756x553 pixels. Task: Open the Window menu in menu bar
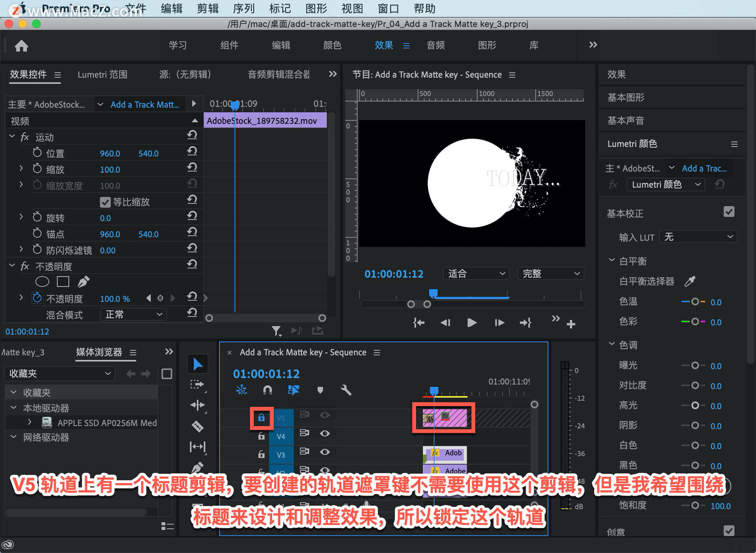[388, 9]
